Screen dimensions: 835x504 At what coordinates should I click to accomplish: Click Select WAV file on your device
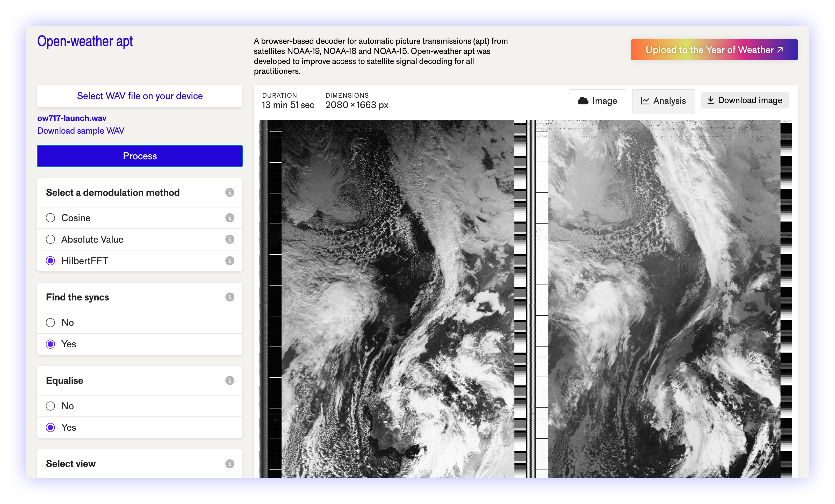point(140,96)
